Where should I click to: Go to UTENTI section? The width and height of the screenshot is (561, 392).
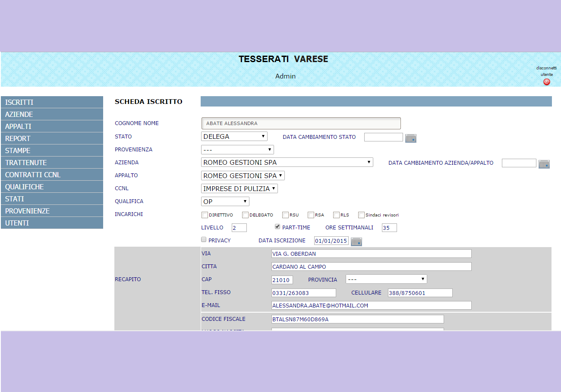coord(52,223)
